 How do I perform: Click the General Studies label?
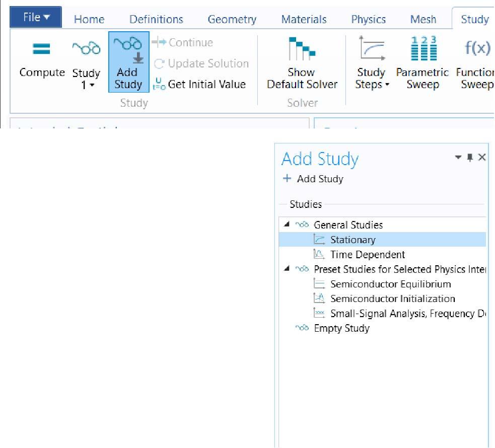tap(348, 225)
